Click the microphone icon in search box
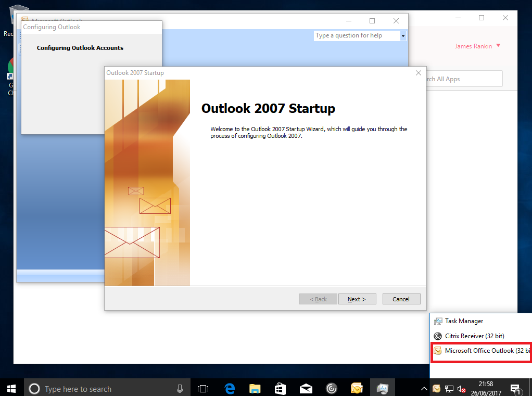The image size is (532, 396). [x=180, y=389]
